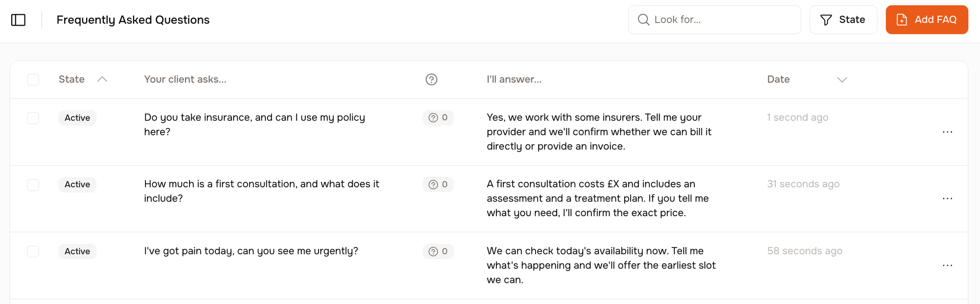Sort by State using the up chevron

tap(102, 79)
